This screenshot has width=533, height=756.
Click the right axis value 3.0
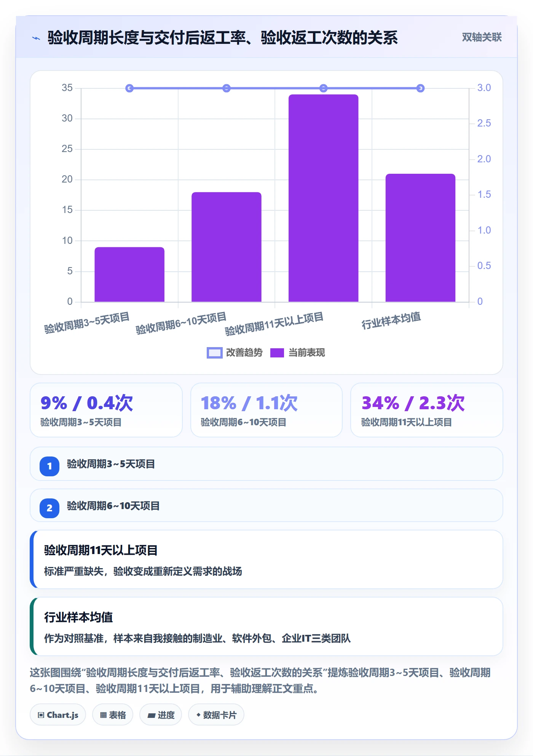[x=484, y=88]
